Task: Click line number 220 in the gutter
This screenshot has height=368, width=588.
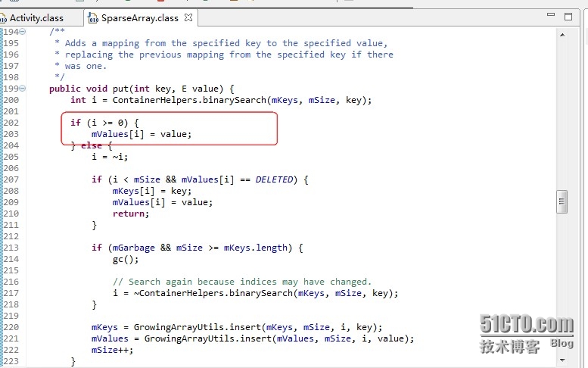Action: [11, 327]
